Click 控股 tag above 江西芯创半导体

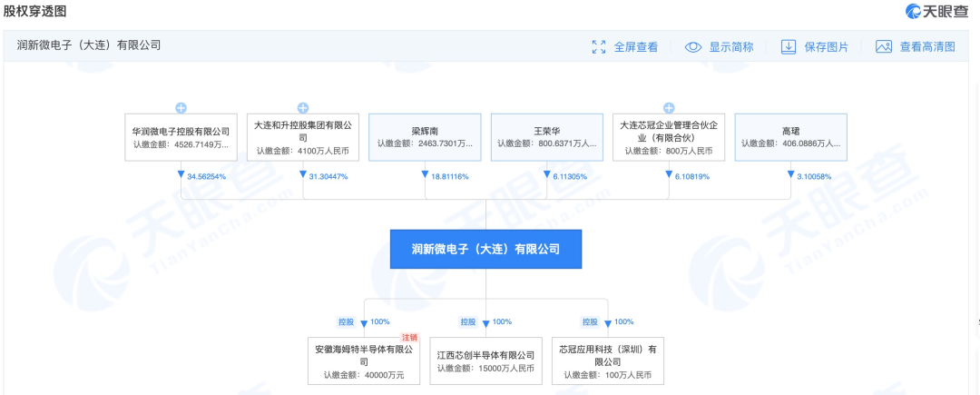[x=468, y=321]
